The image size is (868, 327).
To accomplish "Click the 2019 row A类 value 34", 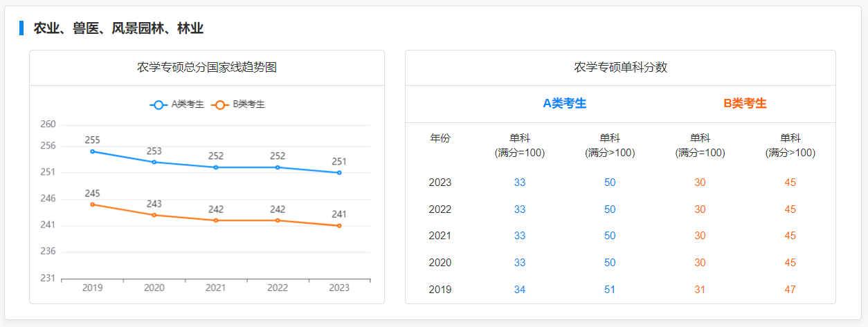I will tap(520, 290).
